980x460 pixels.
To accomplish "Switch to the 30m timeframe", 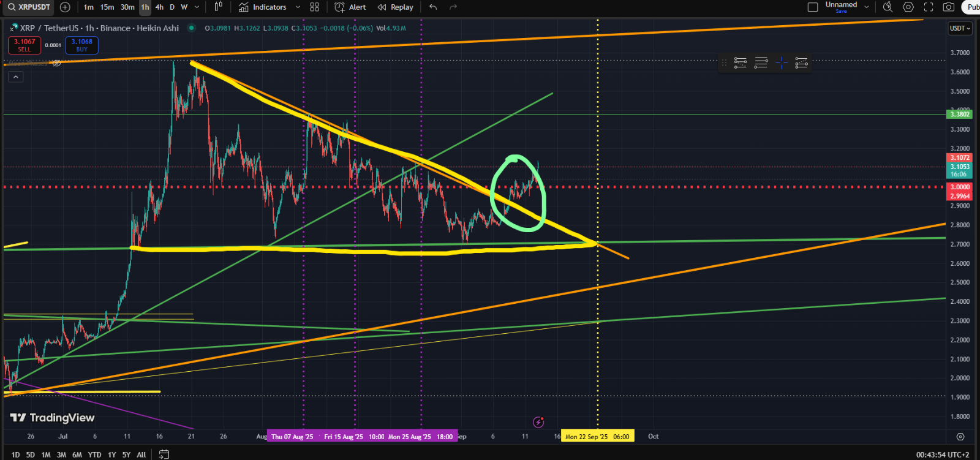I will point(127,7).
